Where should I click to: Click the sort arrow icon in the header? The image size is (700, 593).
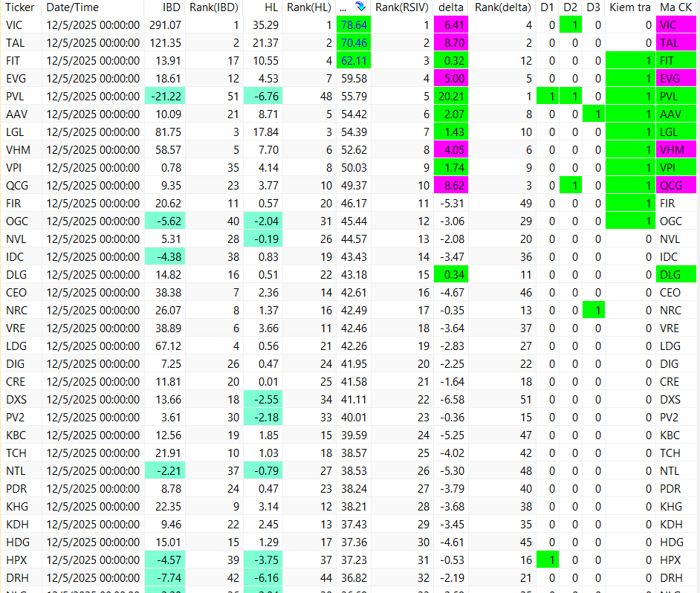click(360, 7)
